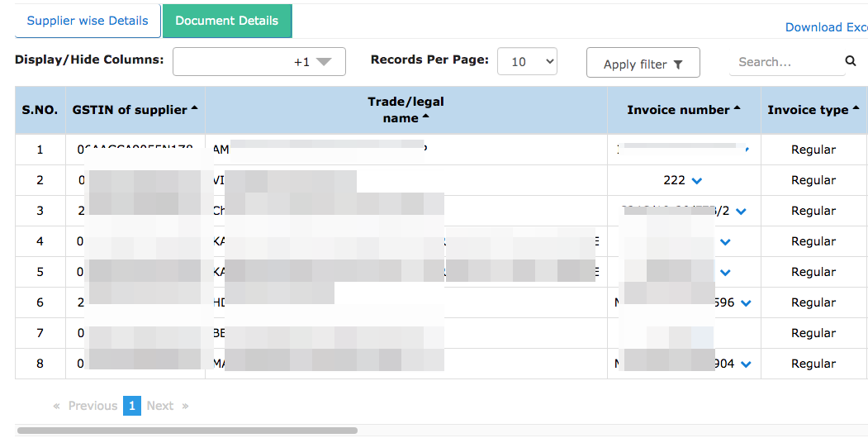
Task: Expand invoice chevron ending 596 in row 6
Action: click(x=746, y=303)
